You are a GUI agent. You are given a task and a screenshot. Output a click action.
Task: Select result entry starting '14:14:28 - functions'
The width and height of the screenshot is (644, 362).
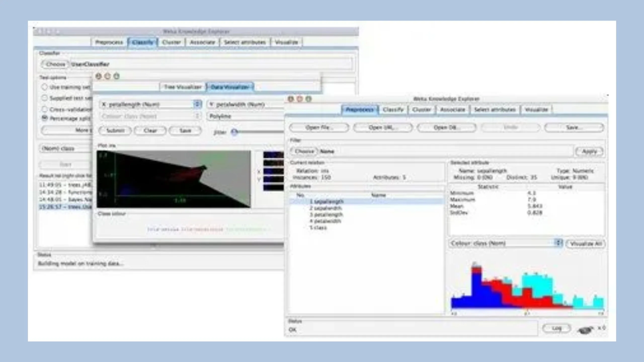point(65,192)
